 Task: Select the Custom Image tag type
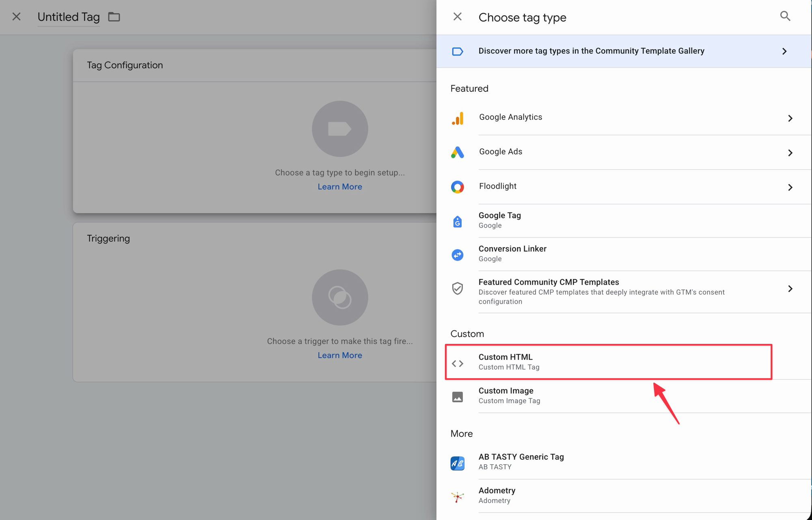click(624, 396)
